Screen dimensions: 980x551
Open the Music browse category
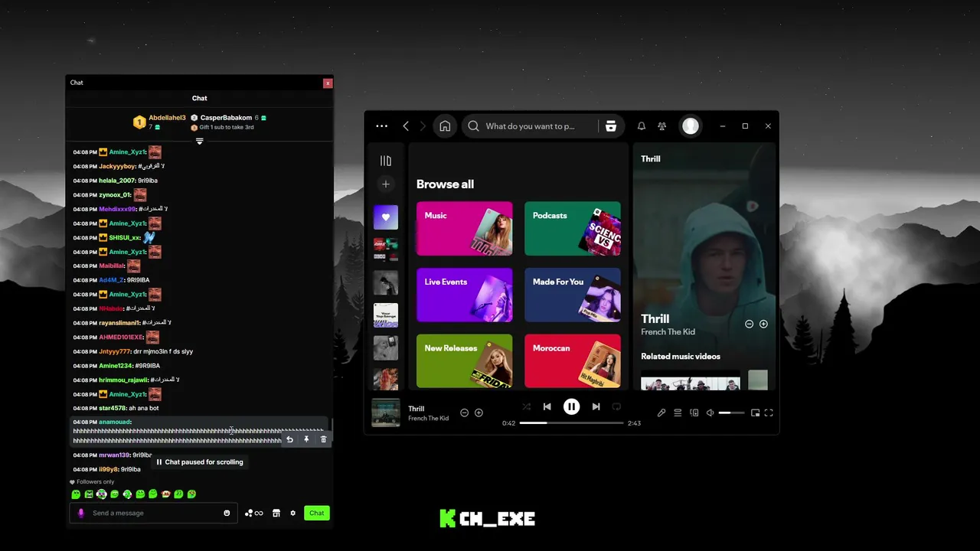464,229
